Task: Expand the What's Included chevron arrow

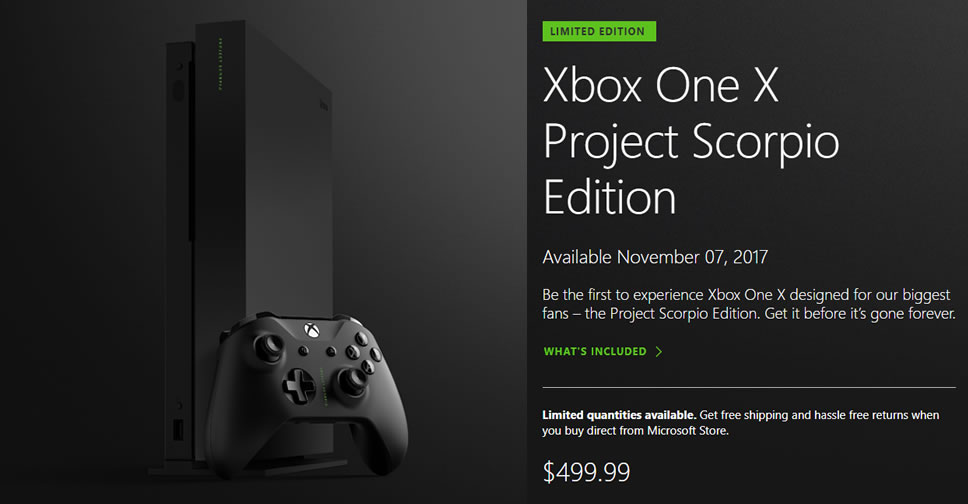Action: click(x=658, y=352)
